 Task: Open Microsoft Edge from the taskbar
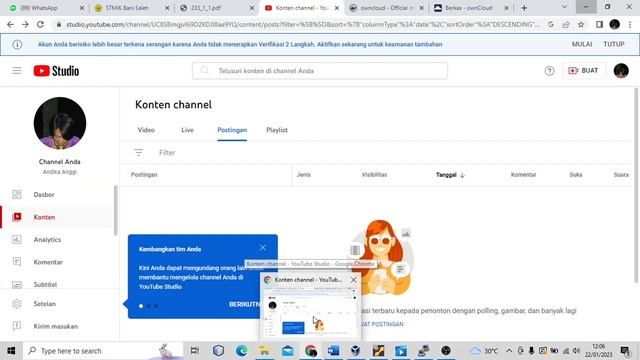(242, 351)
